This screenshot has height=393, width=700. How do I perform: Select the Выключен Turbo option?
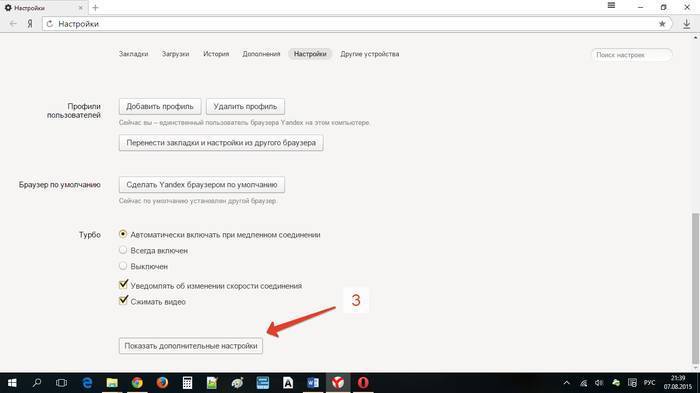point(123,266)
